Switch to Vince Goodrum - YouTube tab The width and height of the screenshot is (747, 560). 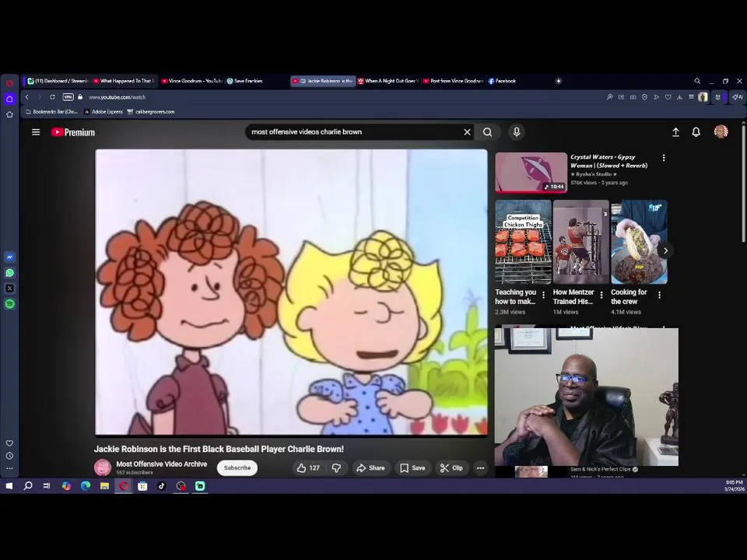191,81
